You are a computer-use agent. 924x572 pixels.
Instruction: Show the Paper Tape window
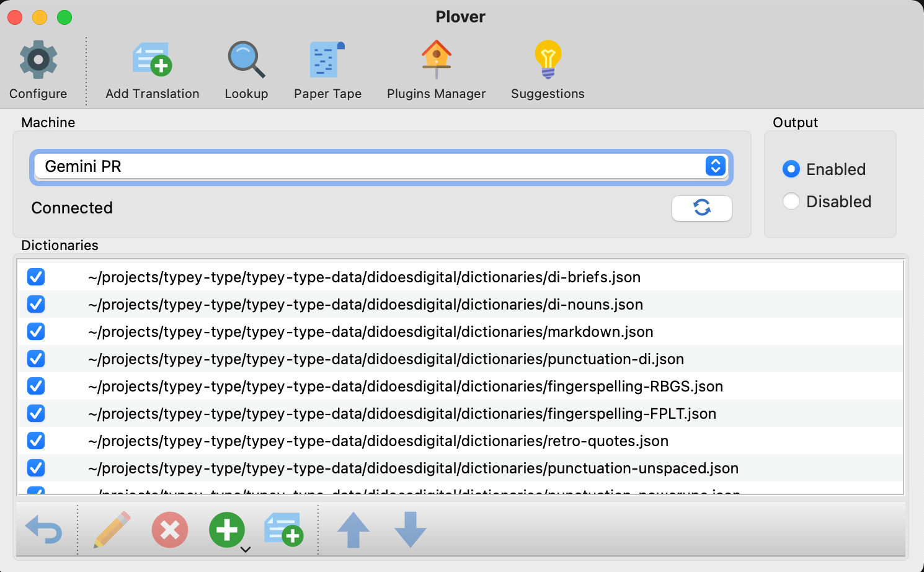tap(327, 60)
